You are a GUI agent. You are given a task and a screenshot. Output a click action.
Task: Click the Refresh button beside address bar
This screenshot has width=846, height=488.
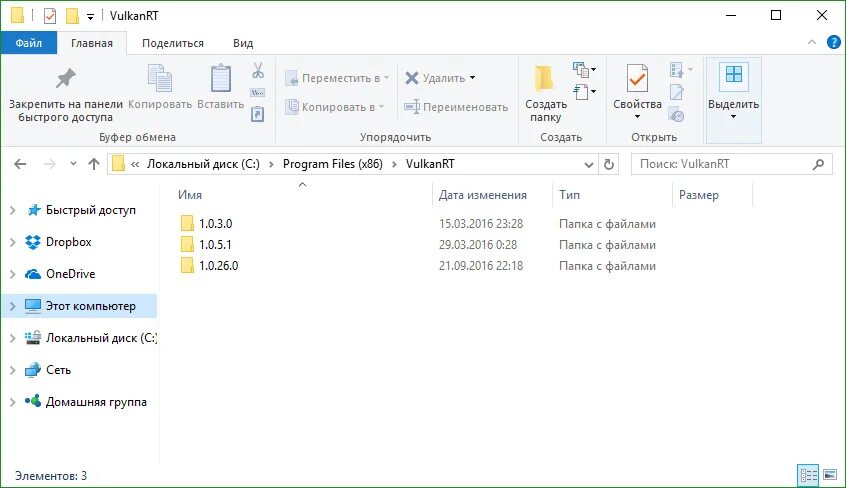click(x=609, y=164)
